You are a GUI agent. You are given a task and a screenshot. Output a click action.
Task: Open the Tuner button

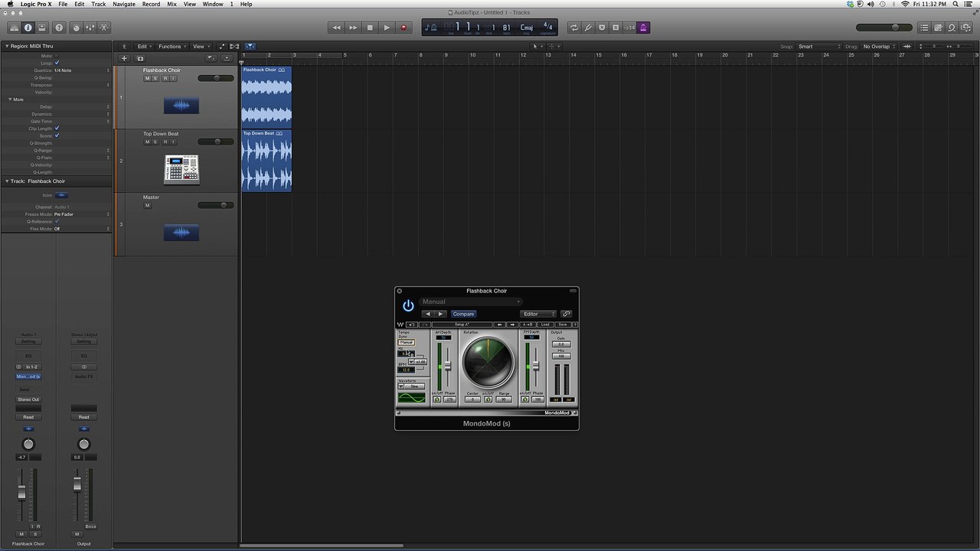click(x=588, y=28)
